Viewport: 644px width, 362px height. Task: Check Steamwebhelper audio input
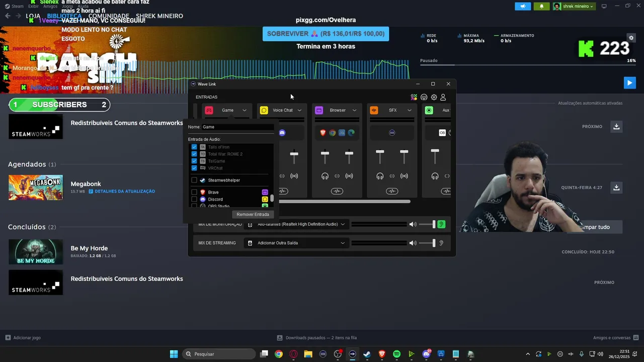point(194,180)
